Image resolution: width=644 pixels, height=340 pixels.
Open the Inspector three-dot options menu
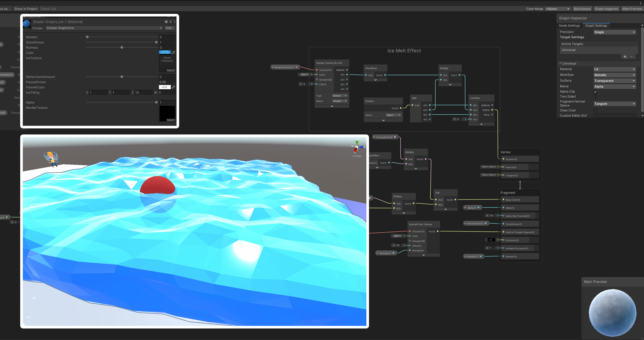point(175,22)
